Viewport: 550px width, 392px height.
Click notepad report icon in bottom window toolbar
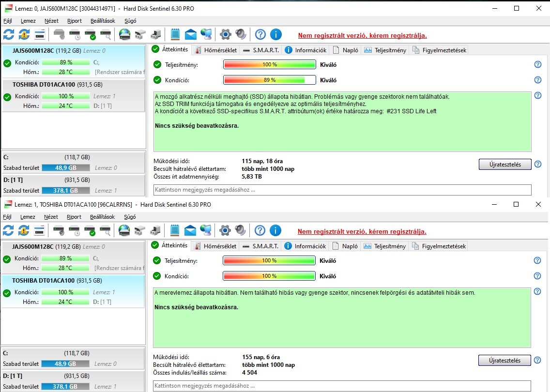[x=175, y=230]
